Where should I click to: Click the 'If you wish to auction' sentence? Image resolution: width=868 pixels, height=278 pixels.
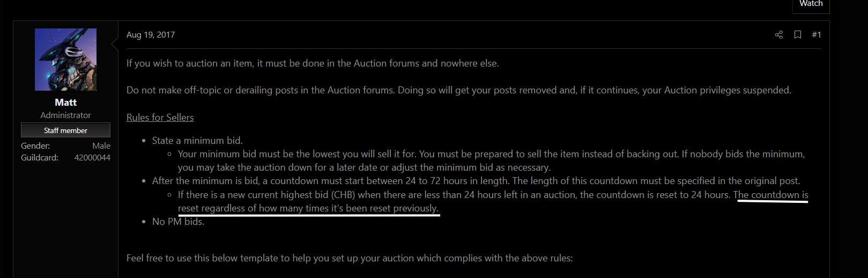[x=313, y=63]
